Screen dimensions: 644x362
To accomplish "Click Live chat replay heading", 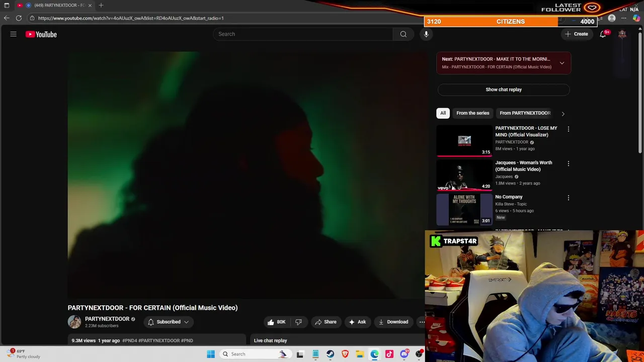I will [270, 340].
